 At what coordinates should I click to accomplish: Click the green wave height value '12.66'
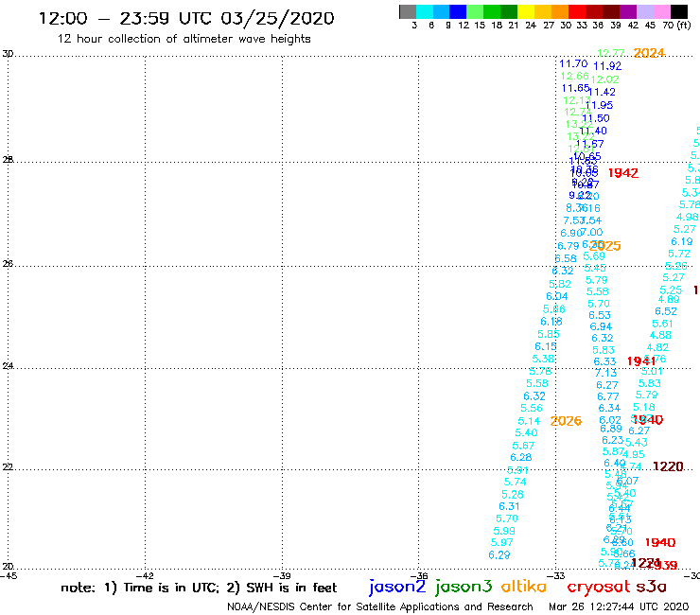574,76
